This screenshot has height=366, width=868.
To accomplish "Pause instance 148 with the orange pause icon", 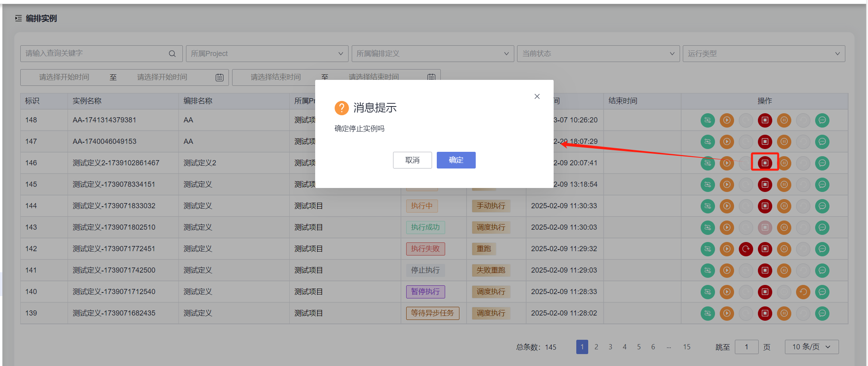I will coord(784,120).
